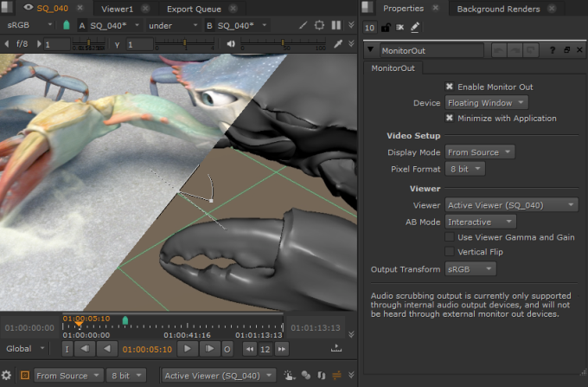Tick the Vertical Flip checkbox
This screenshot has width=588, height=387.
point(450,251)
